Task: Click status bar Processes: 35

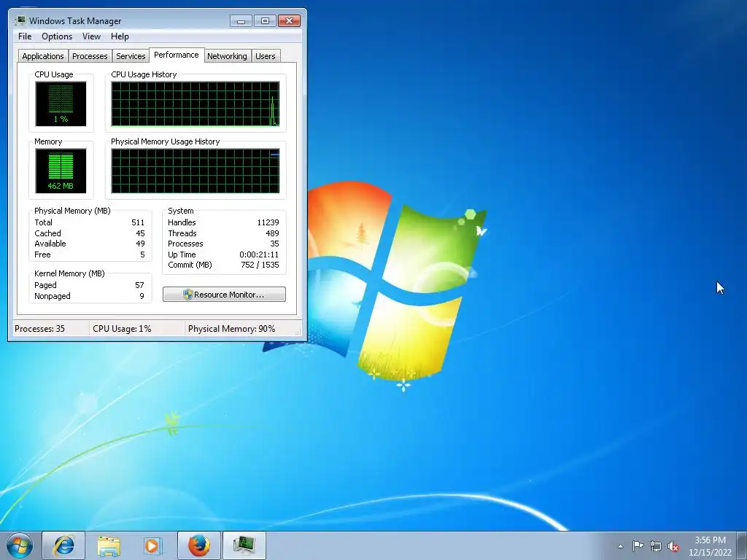Action: pos(39,329)
